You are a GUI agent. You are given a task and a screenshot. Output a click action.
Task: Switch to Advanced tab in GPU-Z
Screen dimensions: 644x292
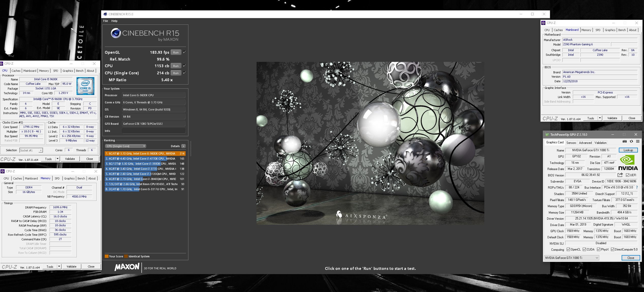point(586,143)
